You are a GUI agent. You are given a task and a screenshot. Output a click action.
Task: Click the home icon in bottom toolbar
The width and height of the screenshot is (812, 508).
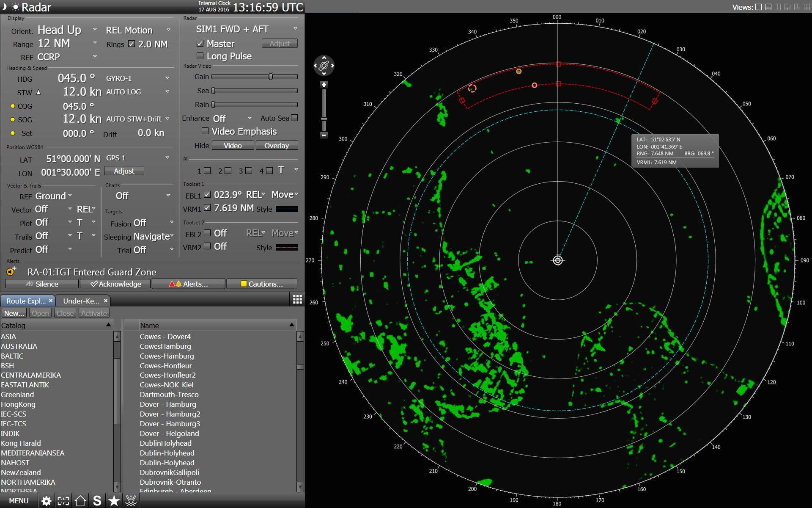pyautogui.click(x=80, y=501)
